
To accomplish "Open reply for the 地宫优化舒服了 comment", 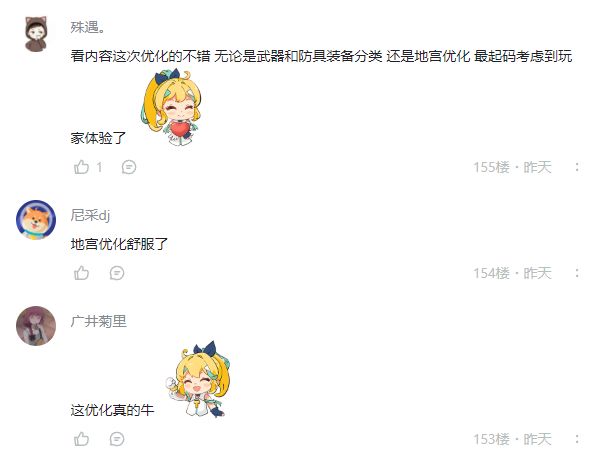I will 117,273.
